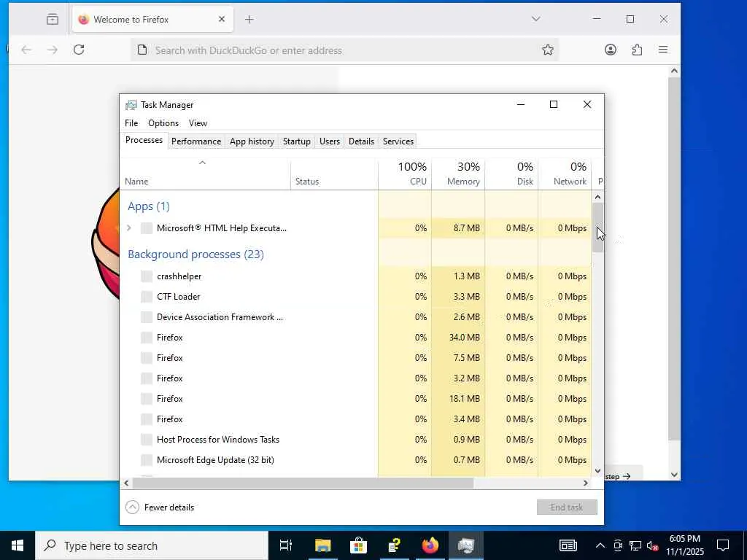The height and width of the screenshot is (560, 747).
Task: Reload the page in Firefox
Action: pyautogui.click(x=79, y=50)
